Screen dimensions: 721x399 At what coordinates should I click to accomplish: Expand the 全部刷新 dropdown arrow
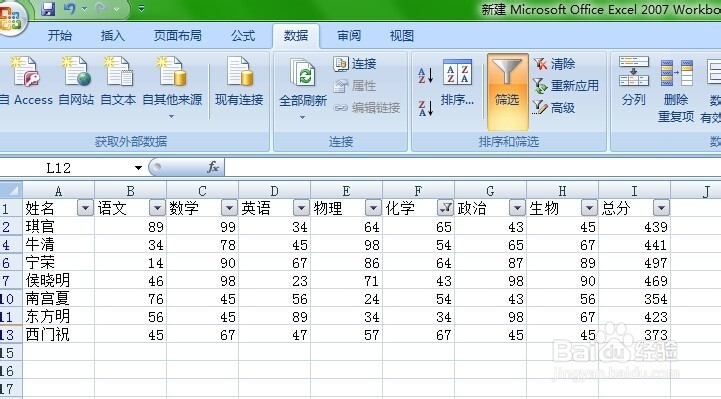pos(303,117)
